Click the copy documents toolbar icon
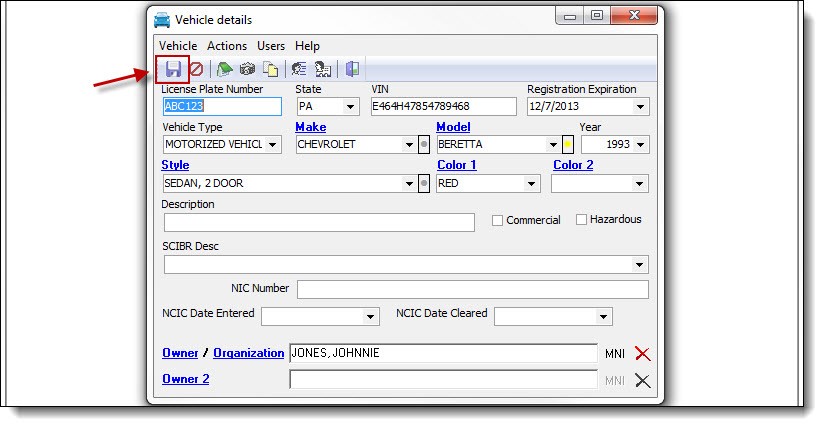Viewport: 824px width, 427px height. tap(270, 70)
